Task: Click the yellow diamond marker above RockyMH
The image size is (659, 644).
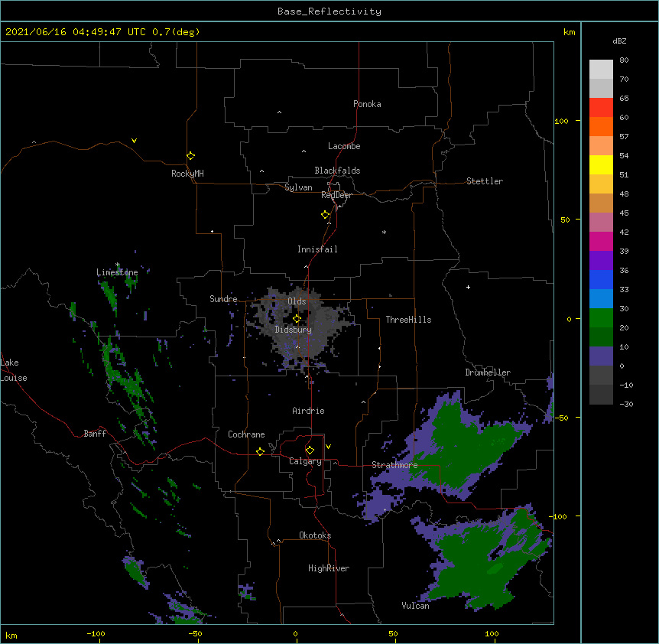Action: coord(190,156)
